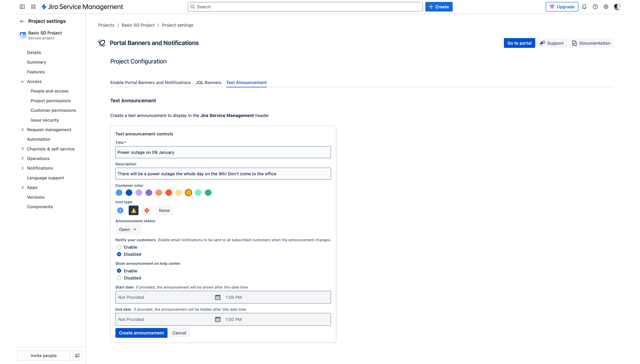640x364 pixels.
Task: Open the Announcement status Open dropdown
Action: pos(128,230)
